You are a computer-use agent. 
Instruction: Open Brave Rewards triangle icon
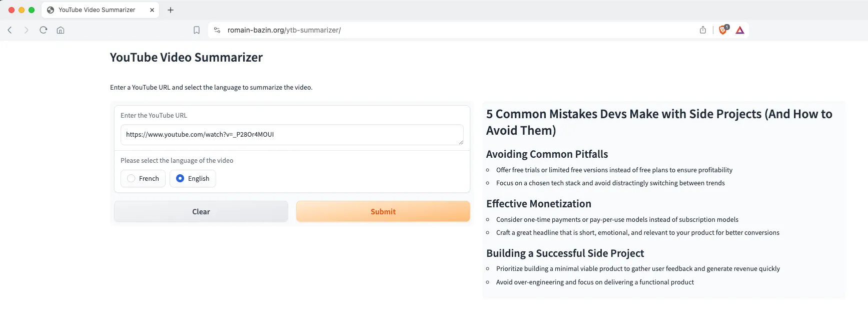740,30
